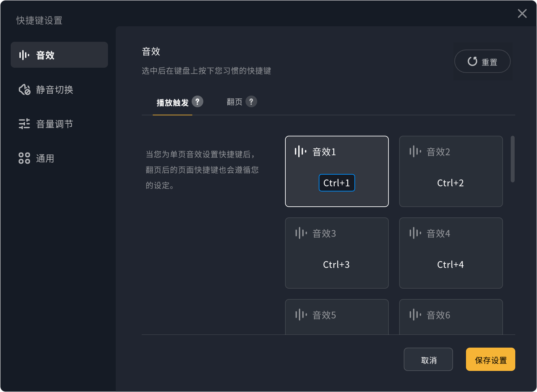Image resolution: width=537 pixels, height=392 pixels.
Task: Open the 通用 settings section
Action: click(45, 158)
